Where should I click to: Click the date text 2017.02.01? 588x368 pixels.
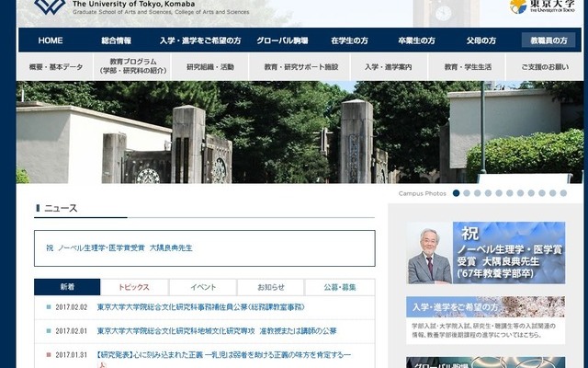[72, 331]
